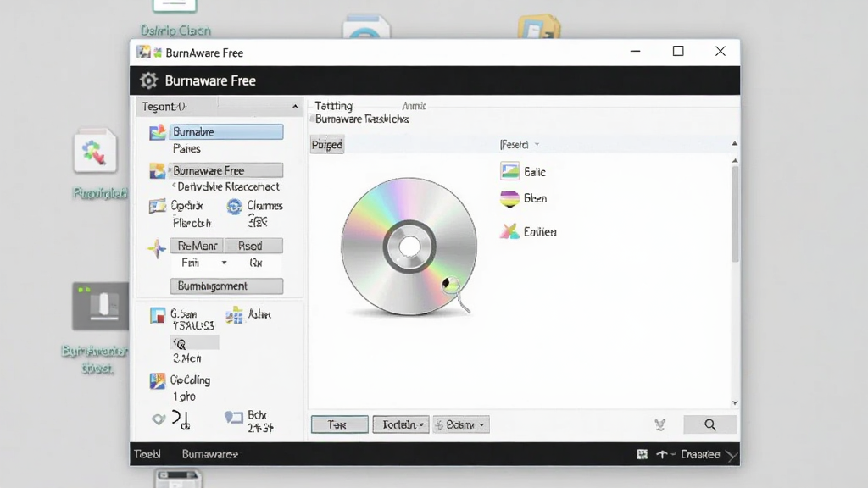Click the Dativdvie Rlsacehact subitem

[228, 186]
